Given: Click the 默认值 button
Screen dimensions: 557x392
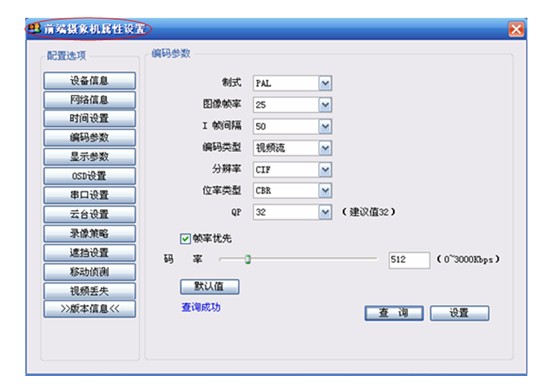Looking at the screenshot, I should tap(210, 287).
